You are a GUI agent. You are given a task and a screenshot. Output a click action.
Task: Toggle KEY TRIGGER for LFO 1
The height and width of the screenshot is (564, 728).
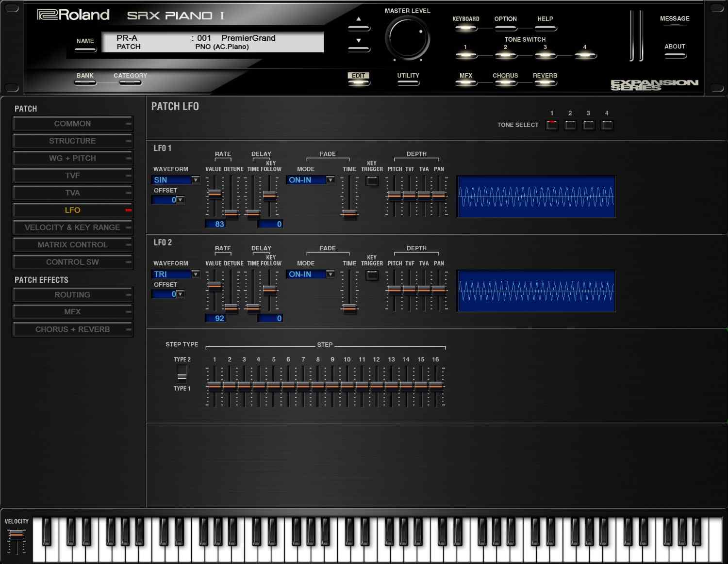(x=372, y=180)
